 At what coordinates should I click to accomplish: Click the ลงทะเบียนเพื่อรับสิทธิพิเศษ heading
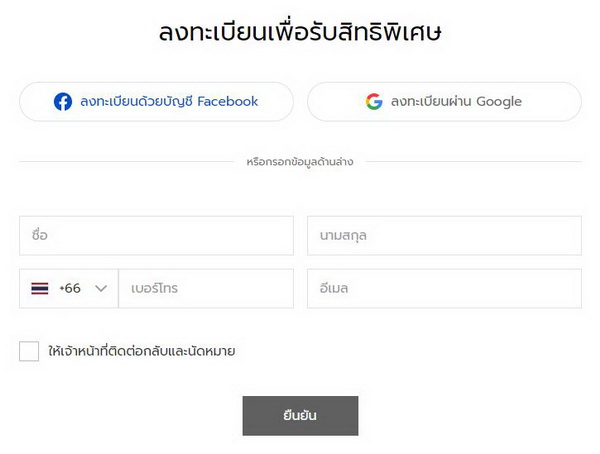tap(300, 31)
